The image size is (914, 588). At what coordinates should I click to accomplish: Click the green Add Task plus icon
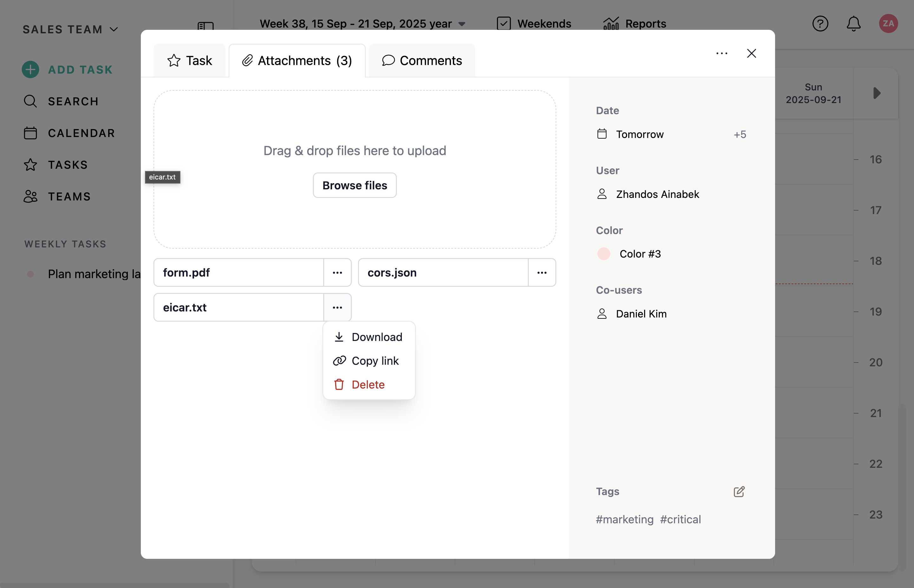[x=30, y=69]
